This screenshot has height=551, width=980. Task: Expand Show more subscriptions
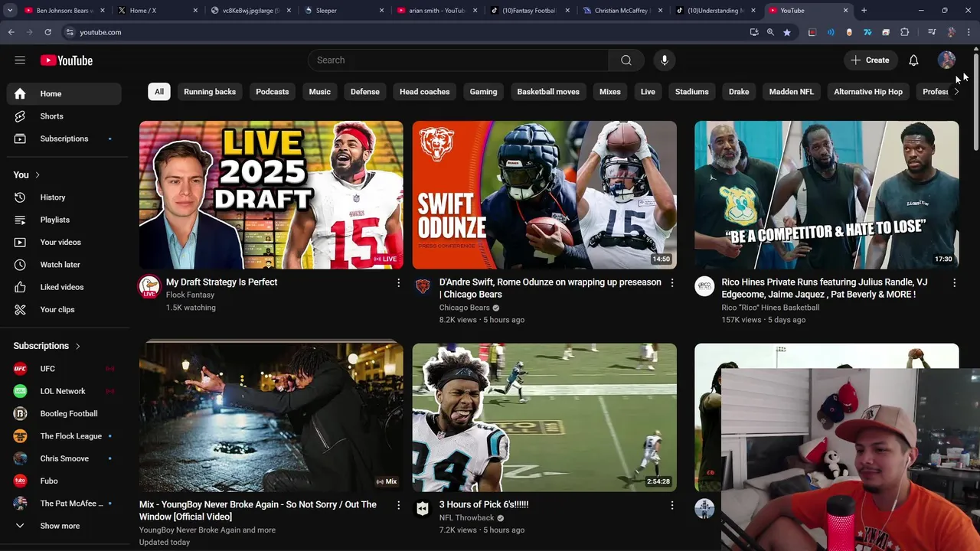64,526
